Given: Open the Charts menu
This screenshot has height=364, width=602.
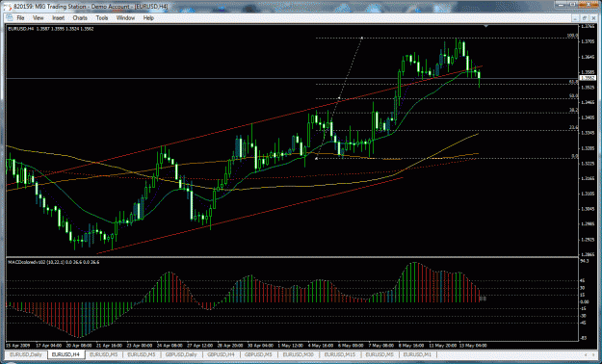Looking at the screenshot, I should pos(80,18).
